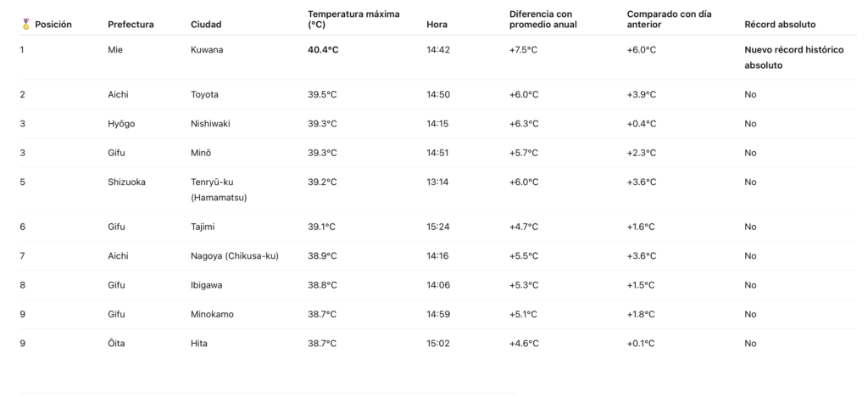Click the Ōita prefecture cell
Screen dimensions: 868x398
117,344
